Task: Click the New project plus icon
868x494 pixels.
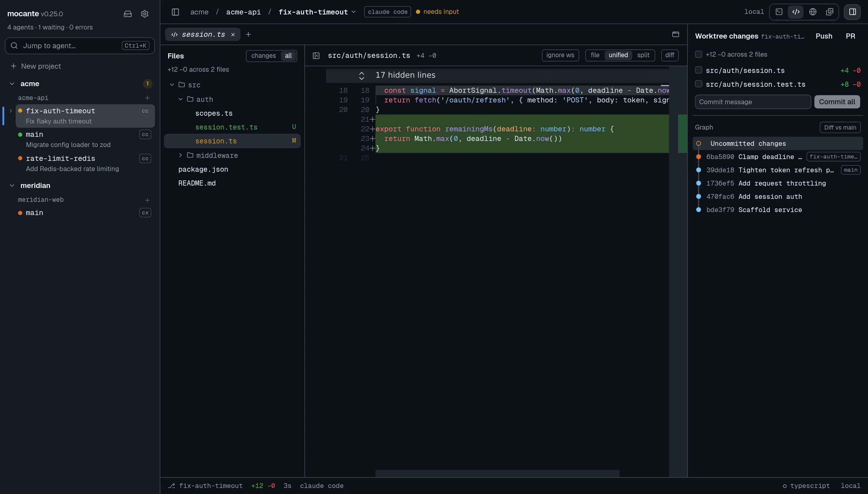Action: [14, 66]
